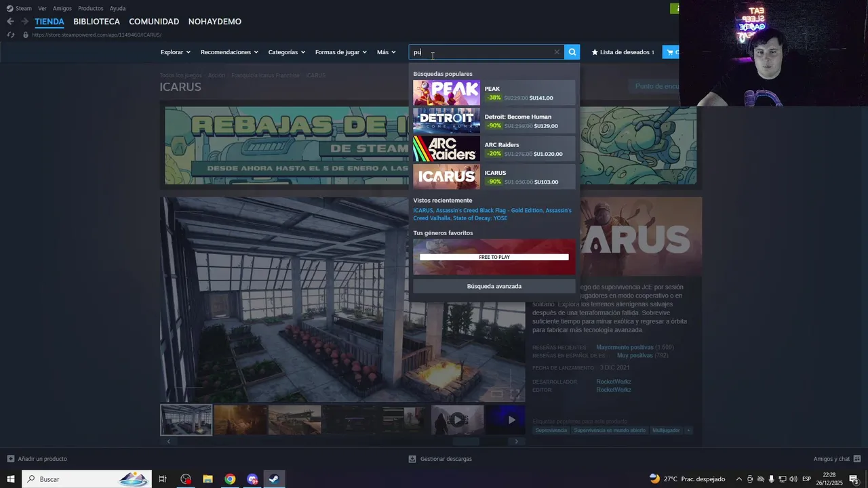Viewport: 868px width, 488px height.
Task: Click Añadir un producto
Action: click(x=37, y=459)
